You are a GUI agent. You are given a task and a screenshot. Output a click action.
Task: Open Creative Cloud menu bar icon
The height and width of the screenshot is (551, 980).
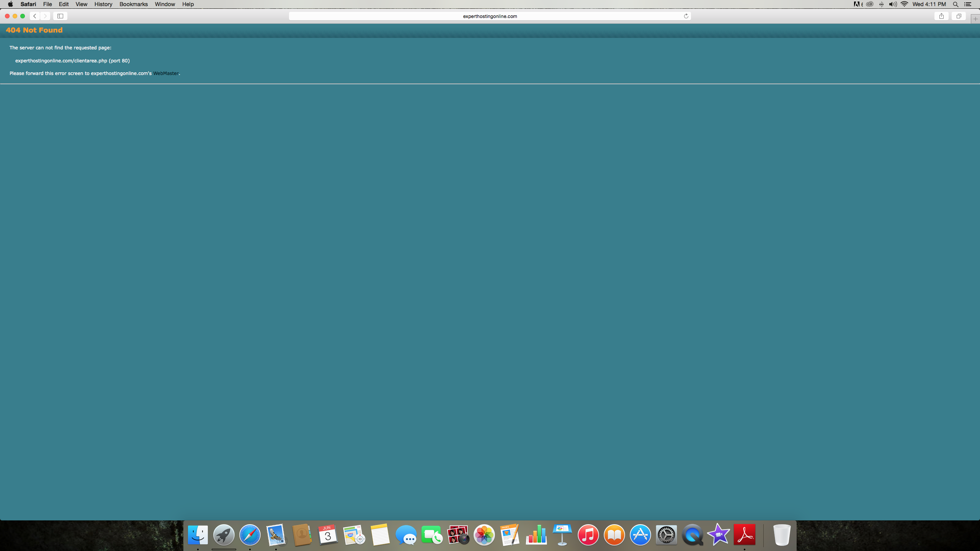point(870,4)
